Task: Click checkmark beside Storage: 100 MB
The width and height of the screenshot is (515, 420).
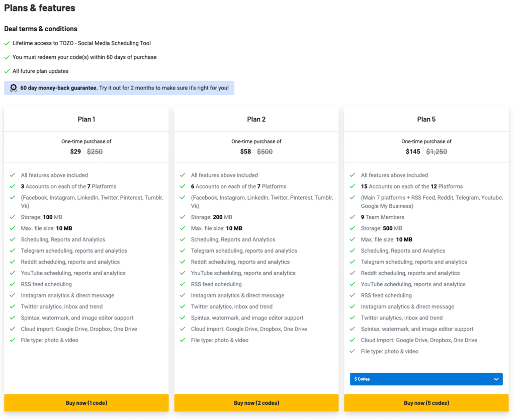Action: tap(13, 217)
